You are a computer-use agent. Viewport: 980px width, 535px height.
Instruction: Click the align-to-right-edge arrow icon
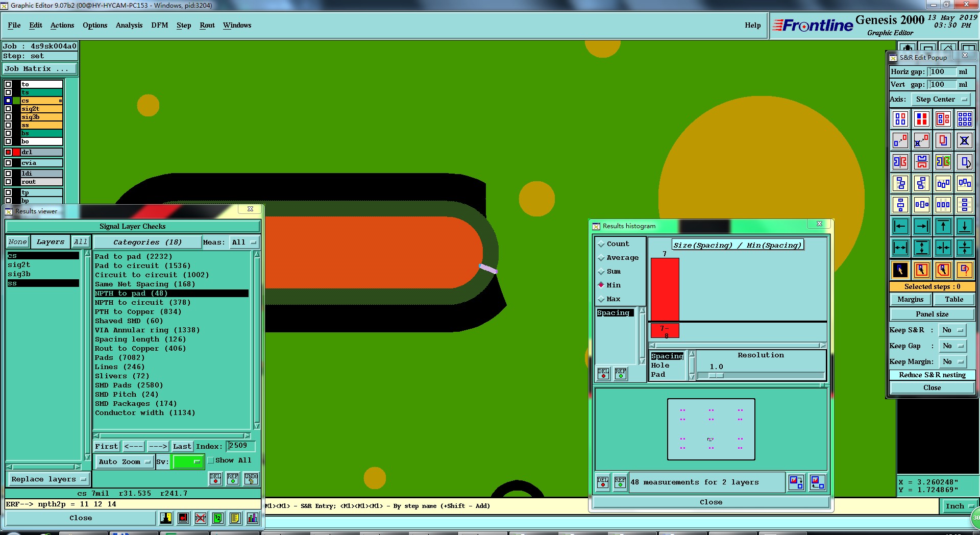pyautogui.click(x=921, y=226)
